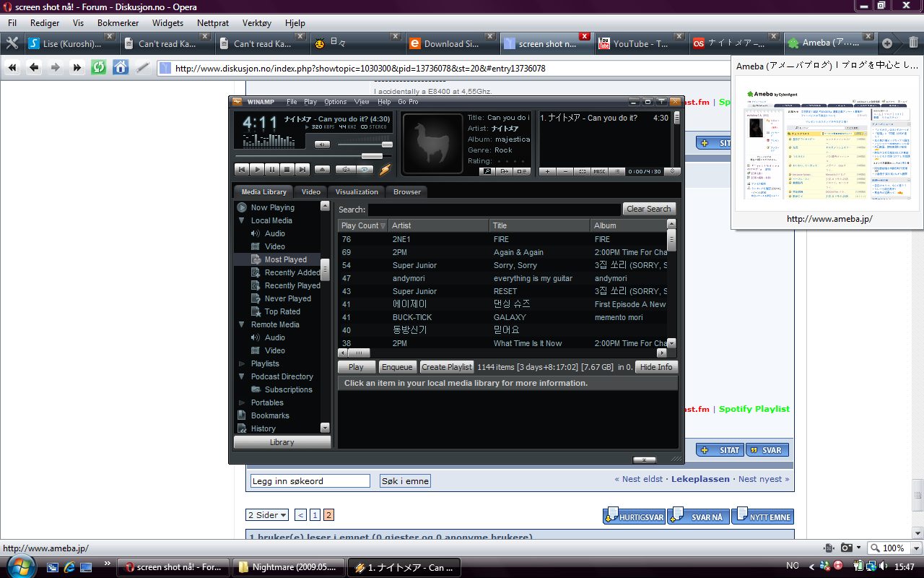Sort by the Play Count column header

pos(363,225)
